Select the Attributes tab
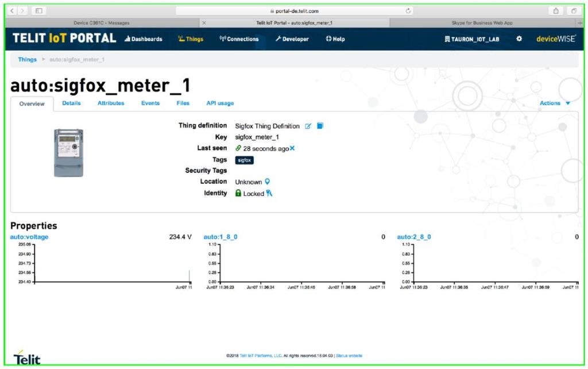588x369 pixels. coord(111,103)
